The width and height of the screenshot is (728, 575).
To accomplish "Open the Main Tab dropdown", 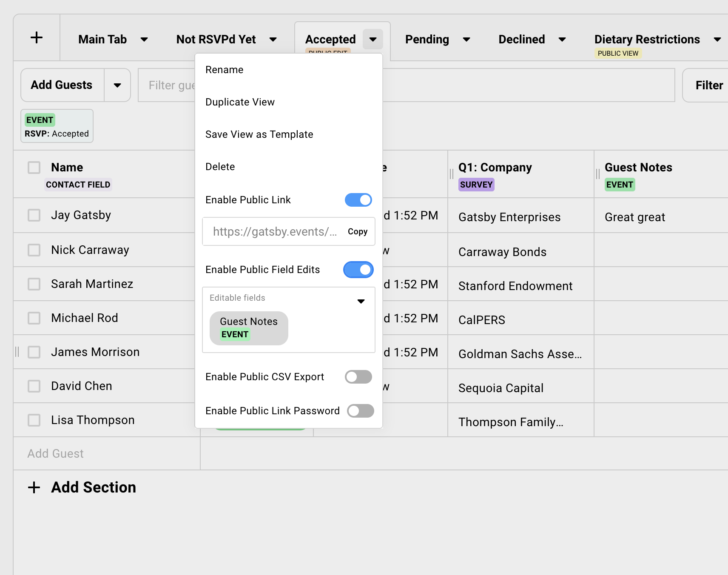I will 144,39.
